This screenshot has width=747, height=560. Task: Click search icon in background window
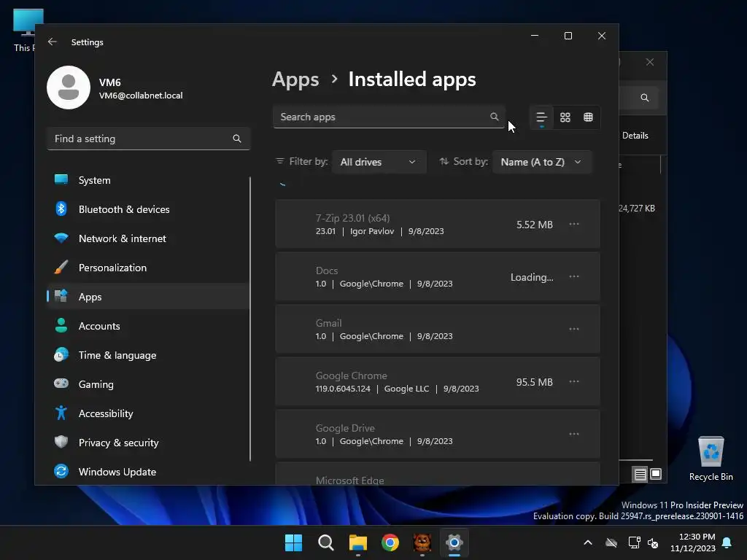click(x=645, y=98)
